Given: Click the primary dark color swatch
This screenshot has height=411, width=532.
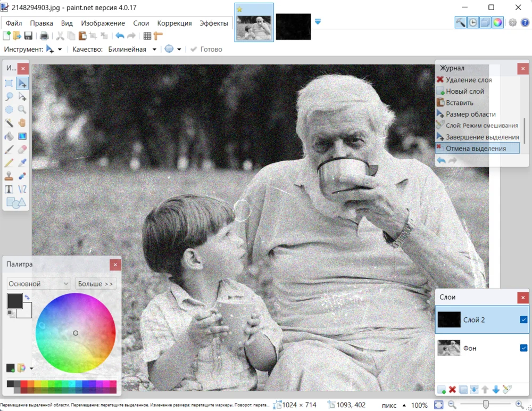Looking at the screenshot, I should click(14, 301).
